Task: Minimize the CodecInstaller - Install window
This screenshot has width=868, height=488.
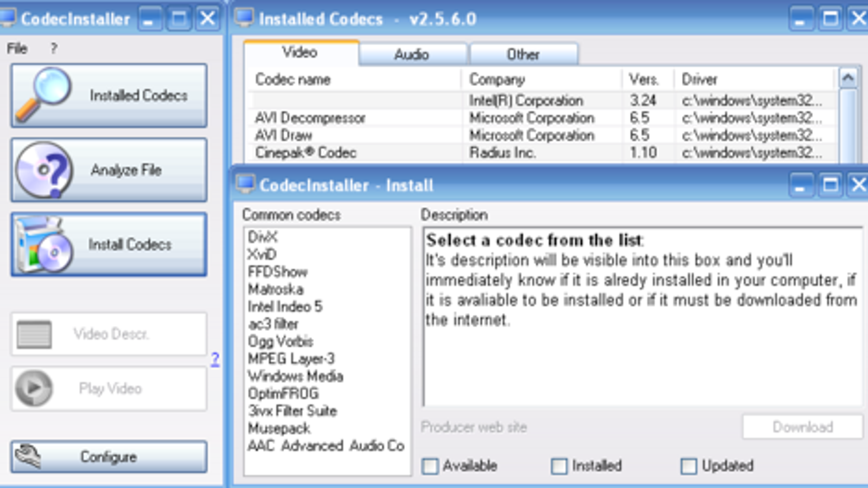Action: (801, 185)
